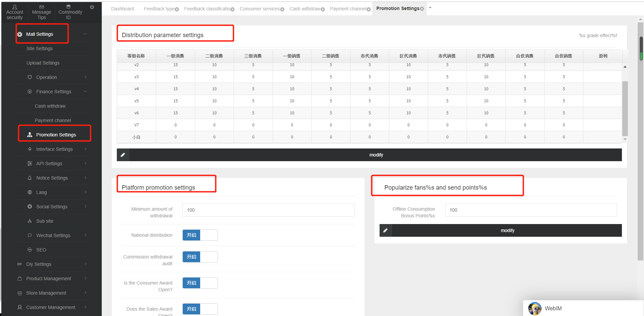644x316 pixels.
Task: Open the WebIM chat widget
Action: (583, 308)
